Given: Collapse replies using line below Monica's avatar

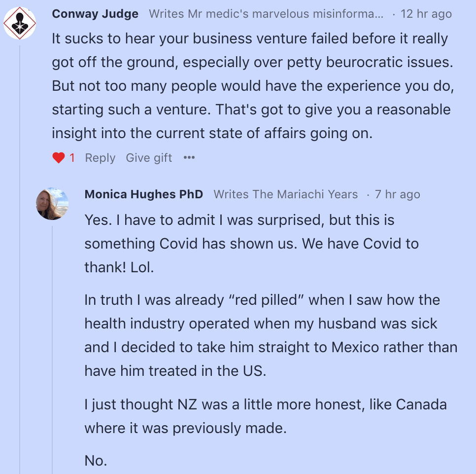Looking at the screenshot, I should click(52, 345).
